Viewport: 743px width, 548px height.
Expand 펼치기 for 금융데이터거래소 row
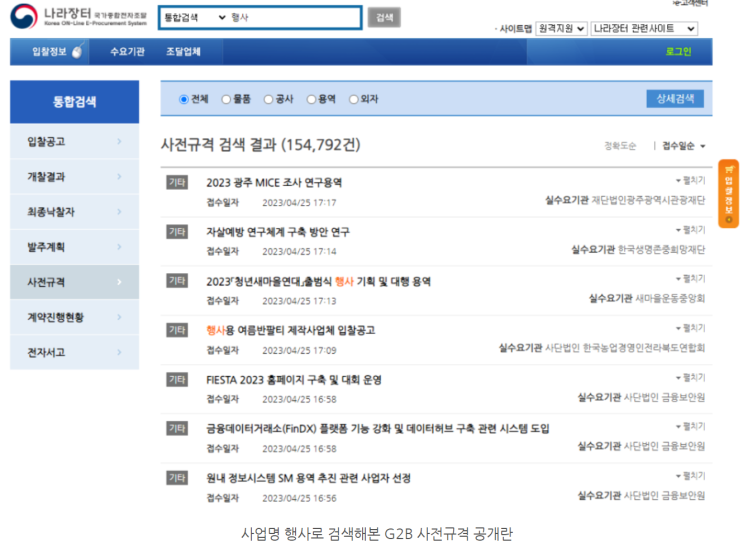[690, 426]
